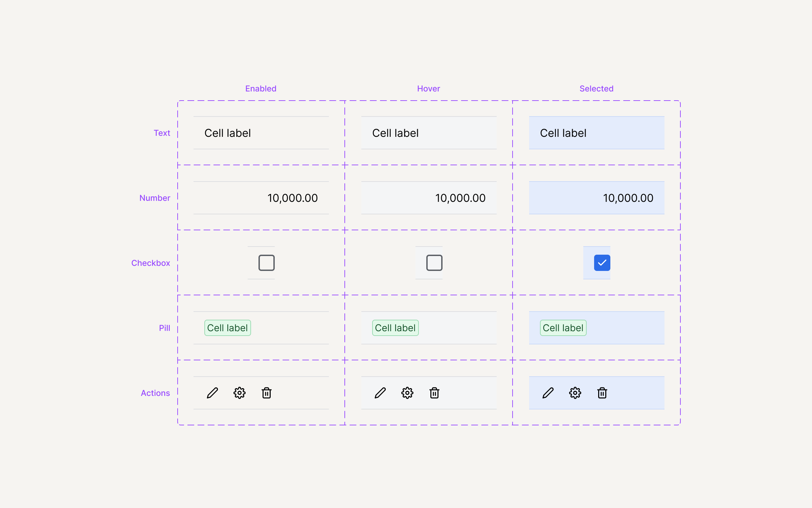Click the Text row label
The height and width of the screenshot is (508, 812).
[162, 133]
